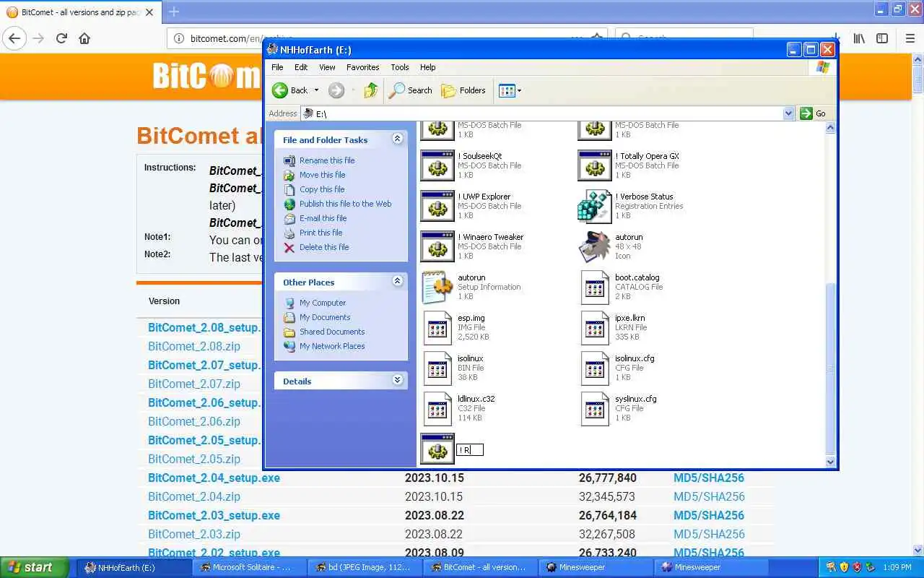The height and width of the screenshot is (578, 924).
Task: Select the isolinux.cfg file icon
Action: pyautogui.click(x=594, y=368)
